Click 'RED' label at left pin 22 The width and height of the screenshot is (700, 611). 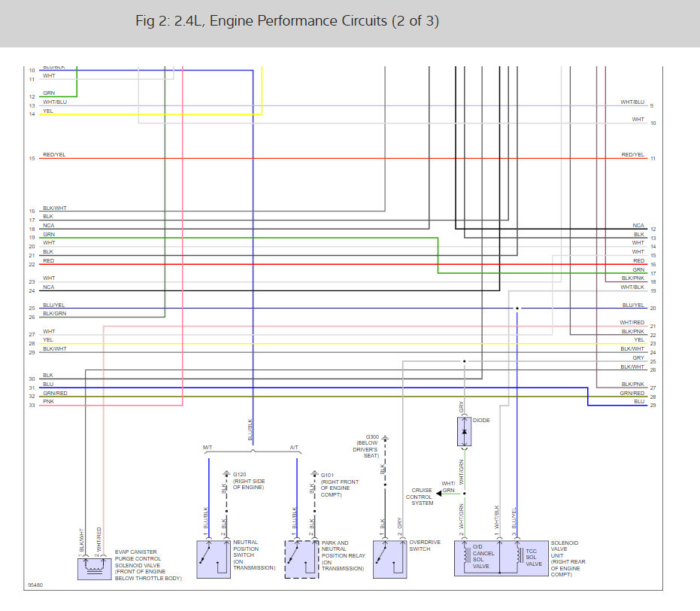[x=48, y=261]
